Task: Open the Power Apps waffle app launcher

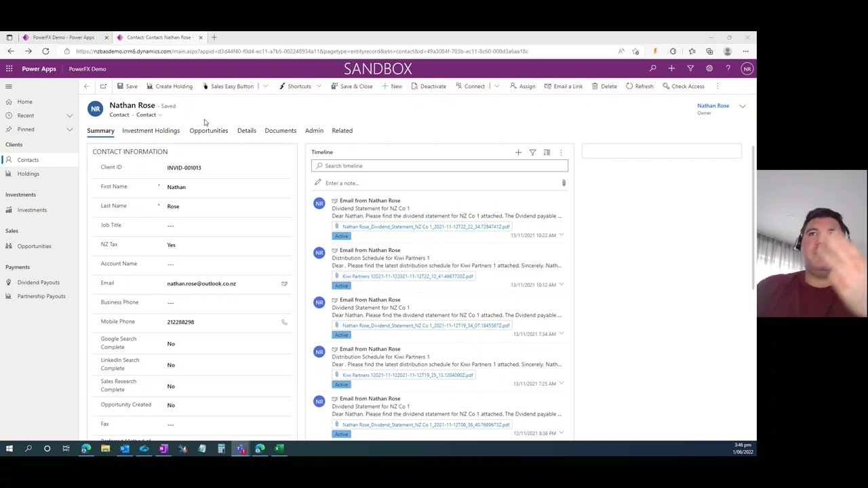Action: [x=9, y=68]
